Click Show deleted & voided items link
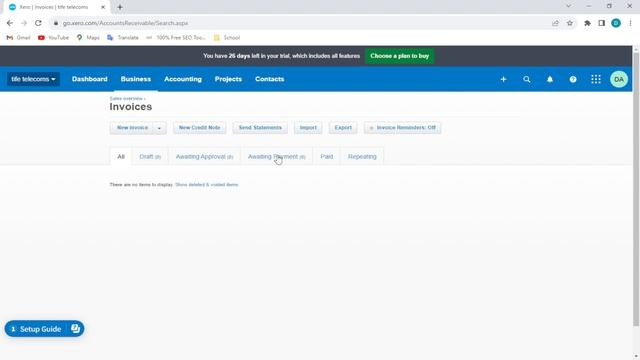Viewport: 640px width, 360px height. point(207,184)
